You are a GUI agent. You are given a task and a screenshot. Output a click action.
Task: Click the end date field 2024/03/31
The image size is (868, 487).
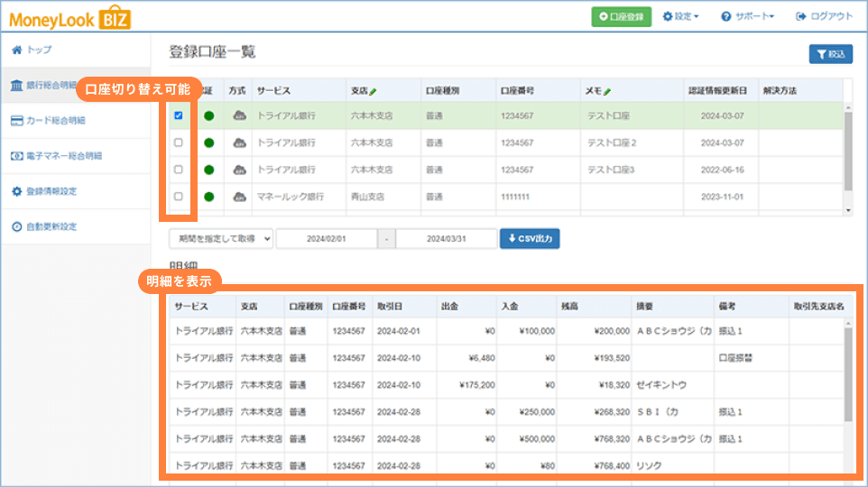(x=446, y=238)
